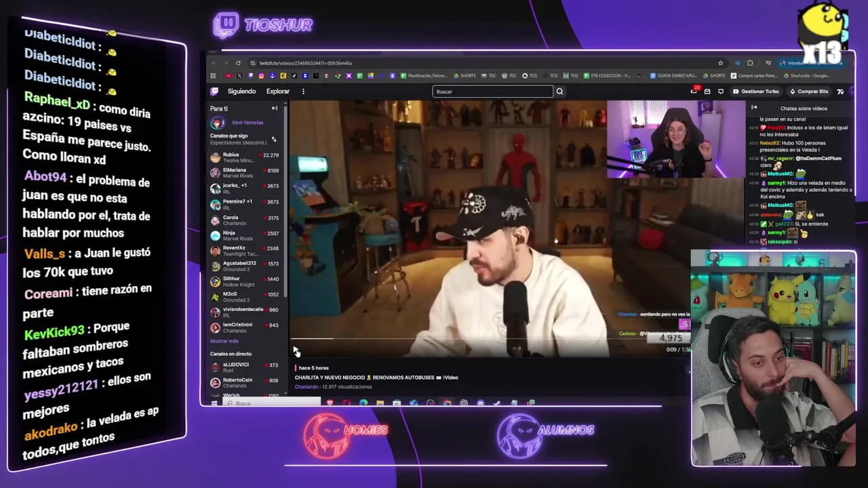The width and height of the screenshot is (868, 488).
Task: Bookmark this page with the star icon
Action: tap(720, 63)
